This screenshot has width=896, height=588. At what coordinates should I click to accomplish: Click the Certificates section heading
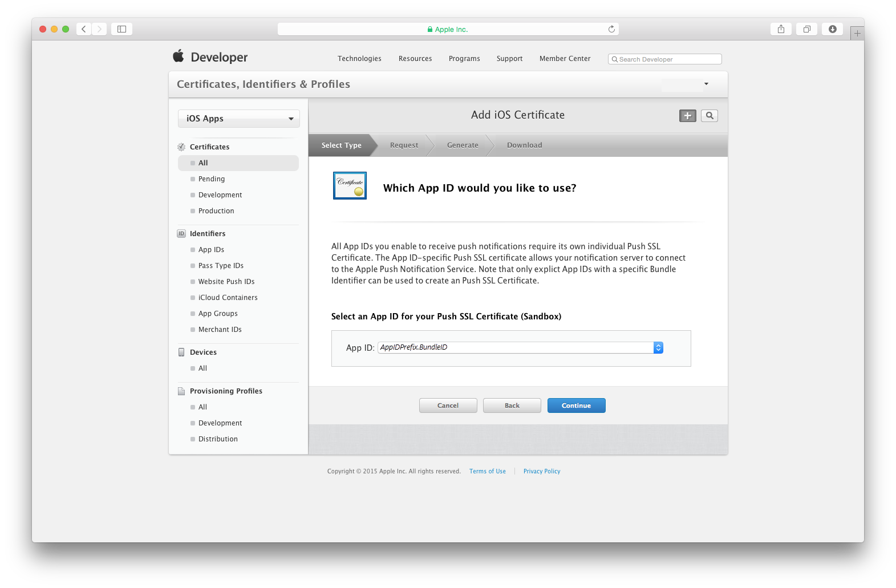209,147
